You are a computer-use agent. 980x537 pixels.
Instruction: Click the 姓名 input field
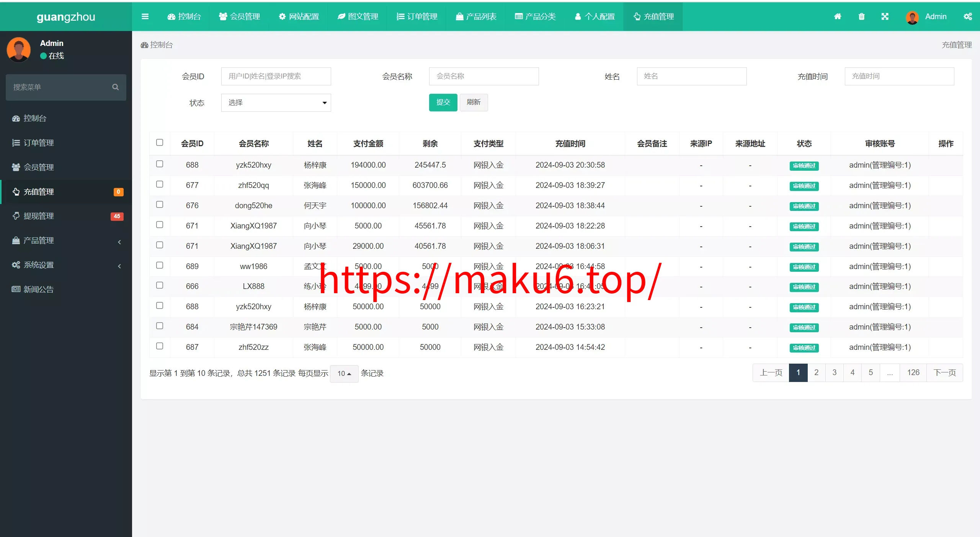692,76
